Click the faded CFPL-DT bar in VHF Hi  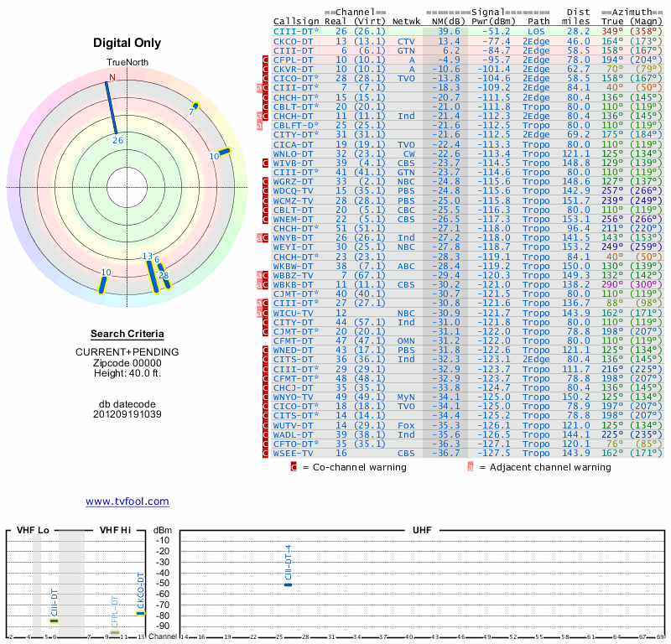pos(115,632)
